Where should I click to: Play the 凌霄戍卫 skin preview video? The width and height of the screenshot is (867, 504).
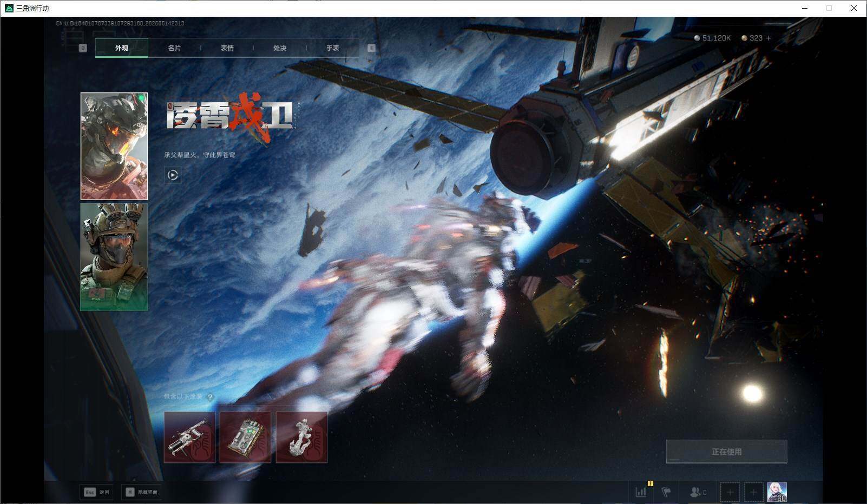point(173,175)
